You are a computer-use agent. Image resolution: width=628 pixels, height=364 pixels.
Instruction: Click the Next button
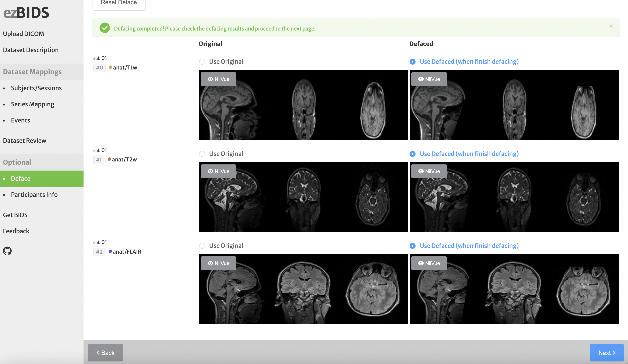(607, 353)
